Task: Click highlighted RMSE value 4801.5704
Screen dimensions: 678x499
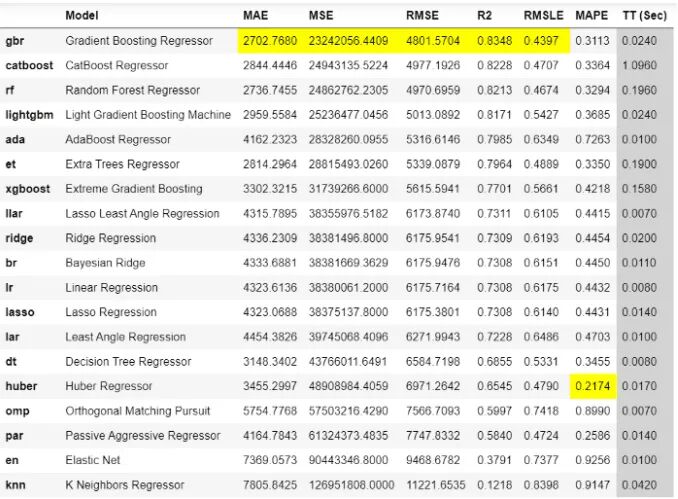Action: [x=433, y=41]
